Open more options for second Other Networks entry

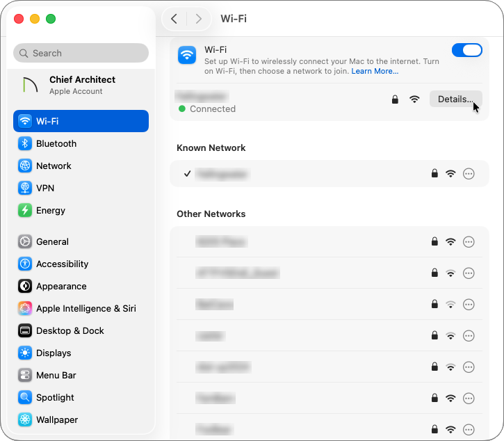469,273
